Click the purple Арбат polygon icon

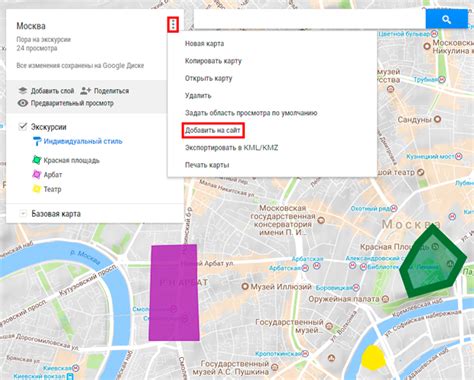[37, 174]
